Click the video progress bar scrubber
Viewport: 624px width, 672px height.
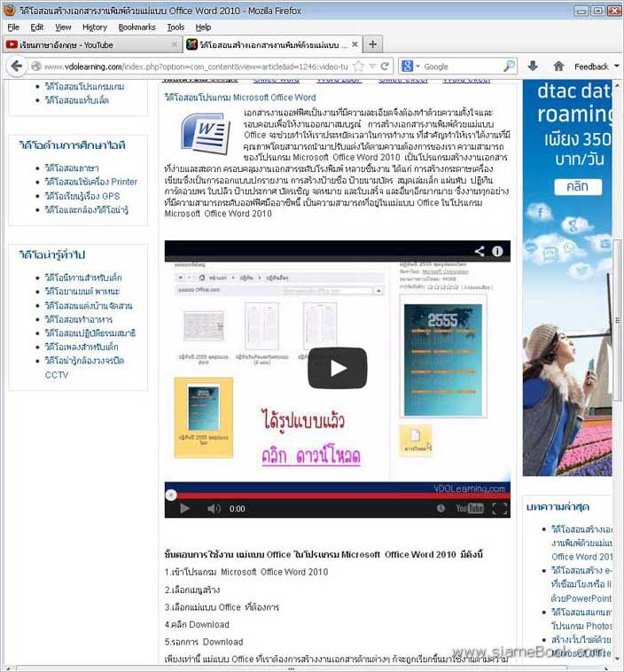[x=171, y=495]
